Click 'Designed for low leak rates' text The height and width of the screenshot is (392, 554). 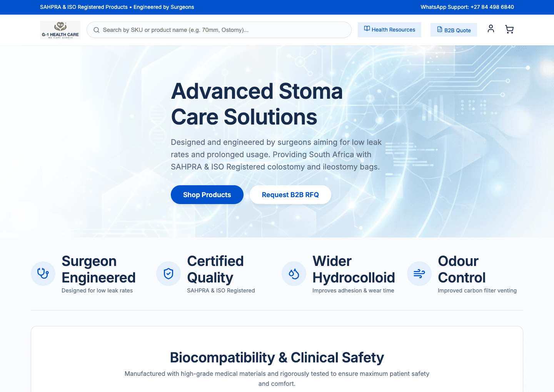click(x=97, y=291)
